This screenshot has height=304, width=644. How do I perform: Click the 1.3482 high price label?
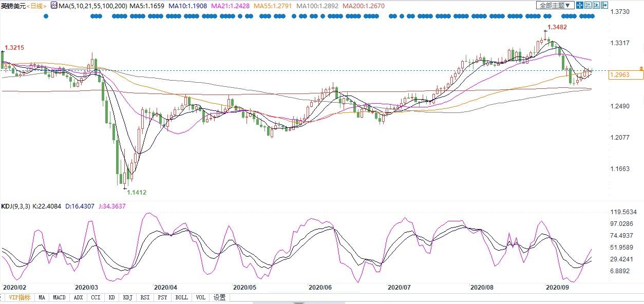coord(558,27)
